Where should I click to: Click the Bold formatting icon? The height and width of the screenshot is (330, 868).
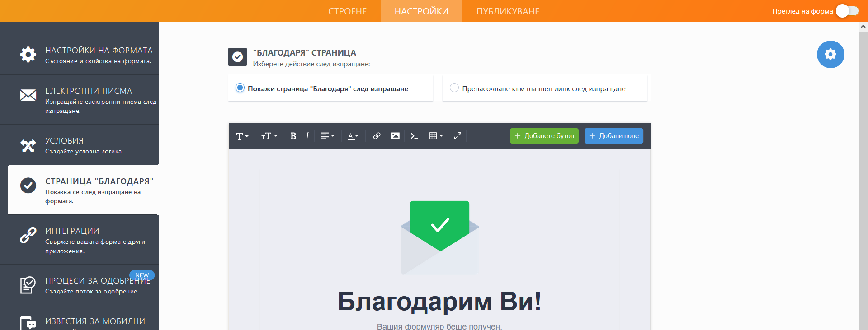click(293, 136)
